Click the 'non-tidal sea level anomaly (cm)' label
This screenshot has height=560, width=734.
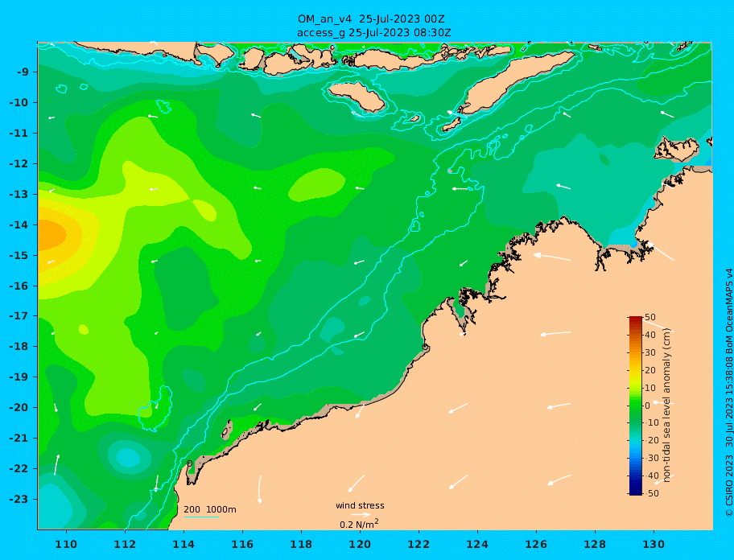666,406
